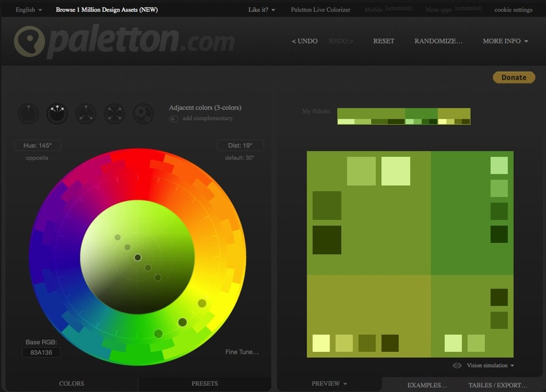546x392 pixels.
Task: Switch to the COLORS tab
Action: coord(72,383)
